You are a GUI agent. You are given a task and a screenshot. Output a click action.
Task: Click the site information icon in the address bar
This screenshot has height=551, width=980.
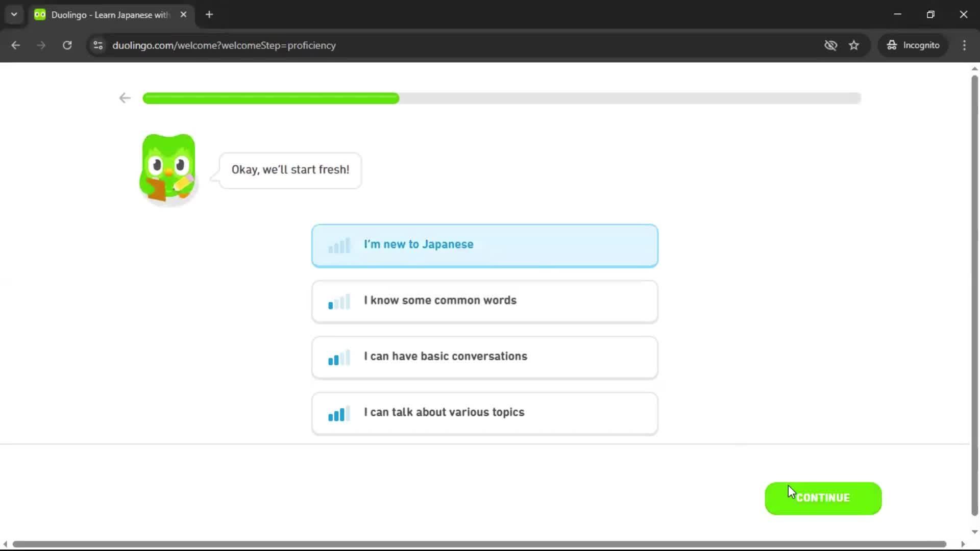tap(97, 45)
